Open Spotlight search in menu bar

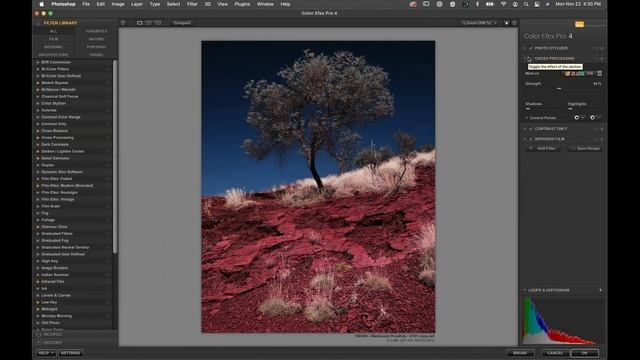[x=526, y=4]
